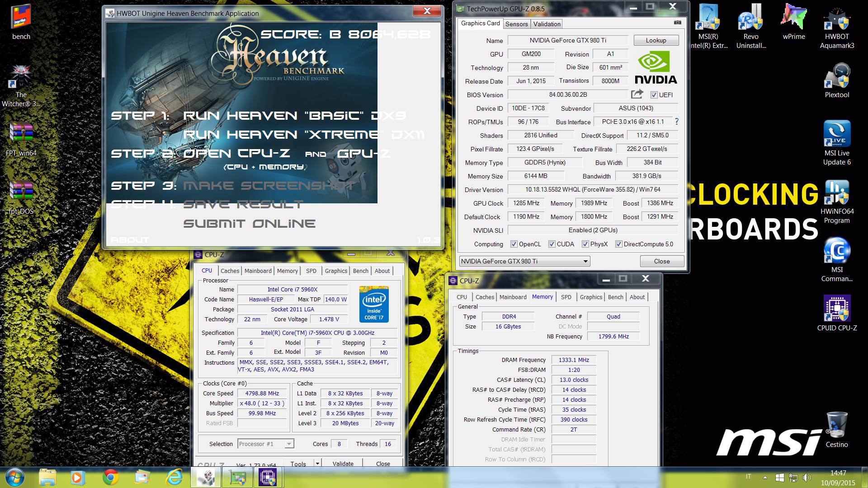The width and height of the screenshot is (868, 488).
Task: Click the GPU name field in GPU-Z
Action: point(568,40)
